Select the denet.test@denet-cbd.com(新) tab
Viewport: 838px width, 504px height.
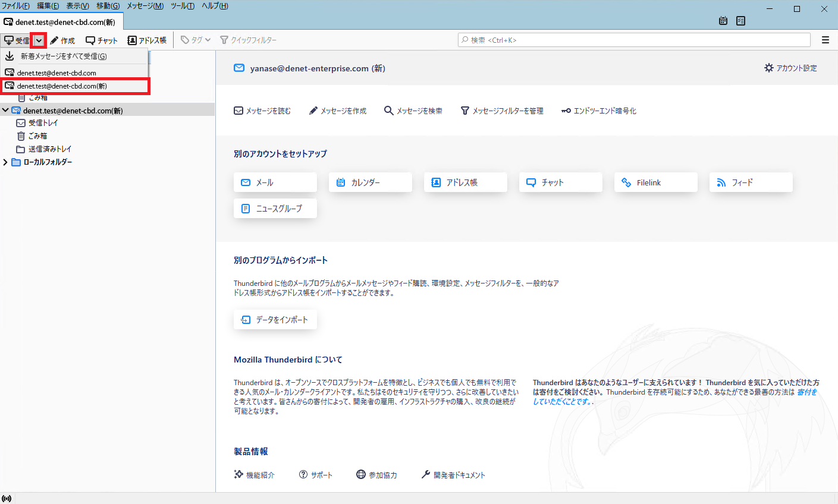pyautogui.click(x=61, y=22)
